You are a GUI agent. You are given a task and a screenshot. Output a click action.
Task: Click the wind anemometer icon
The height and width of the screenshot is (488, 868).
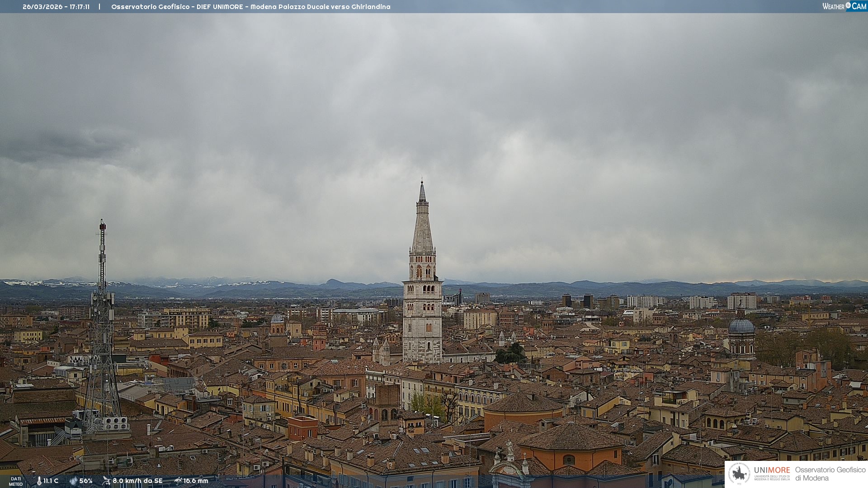pyautogui.click(x=106, y=481)
